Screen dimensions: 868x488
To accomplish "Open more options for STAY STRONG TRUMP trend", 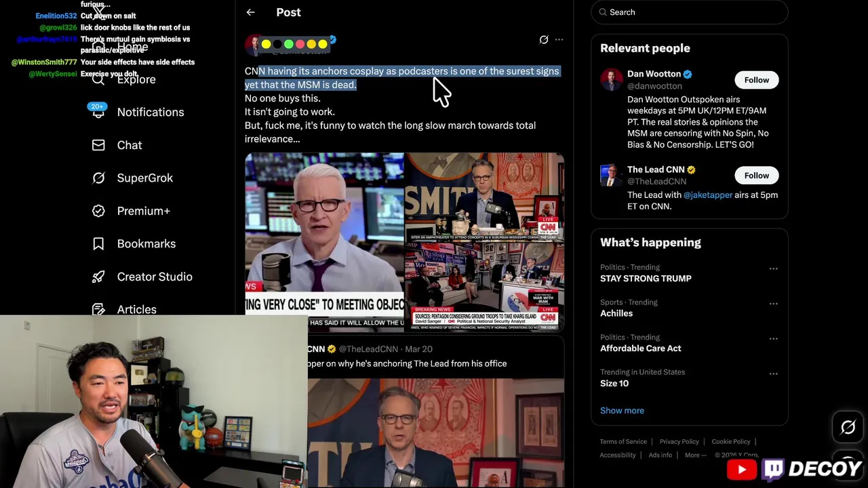I will click(773, 269).
